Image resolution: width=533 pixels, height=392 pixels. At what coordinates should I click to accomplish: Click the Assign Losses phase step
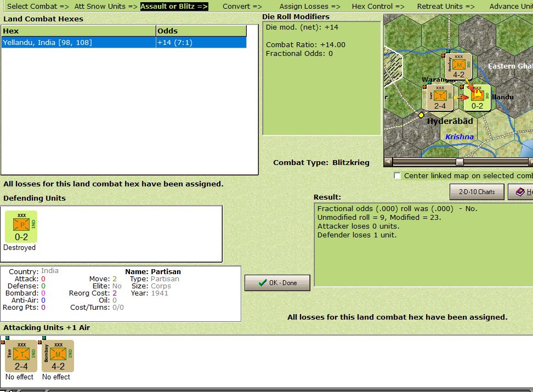pyautogui.click(x=310, y=7)
